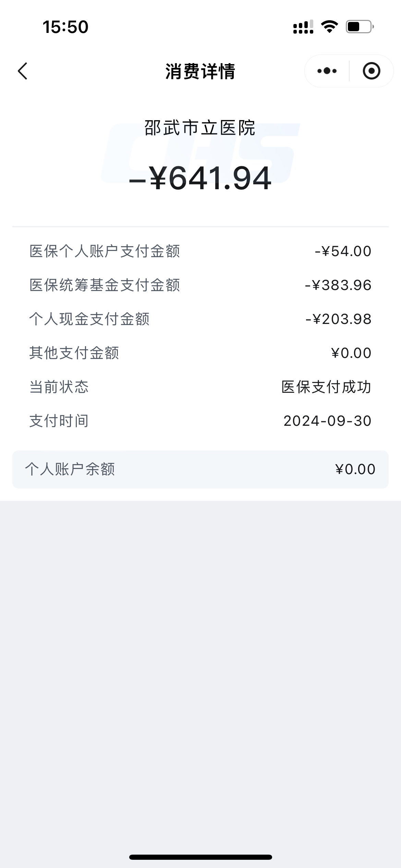Tap the payment date 2024-09-30
Image resolution: width=401 pixels, height=868 pixels.
pyautogui.click(x=327, y=421)
